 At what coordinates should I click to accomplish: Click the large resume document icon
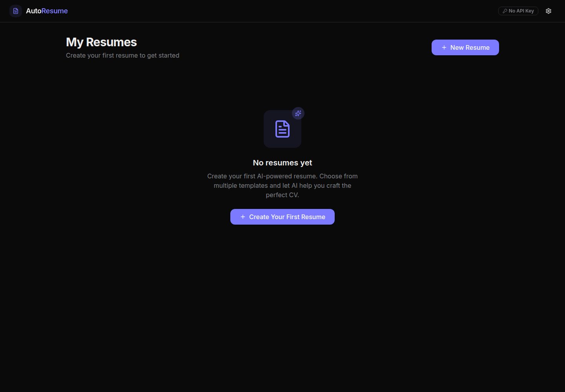282,129
